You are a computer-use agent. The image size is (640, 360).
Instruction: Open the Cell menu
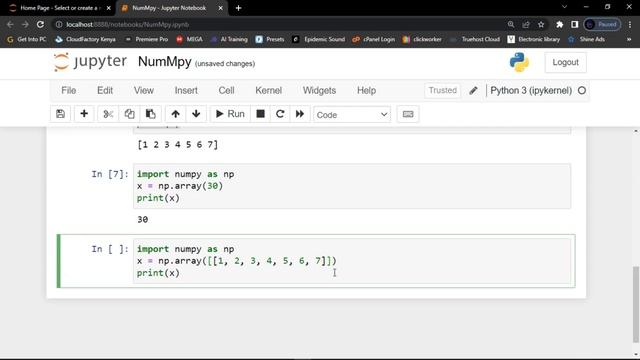point(227,91)
